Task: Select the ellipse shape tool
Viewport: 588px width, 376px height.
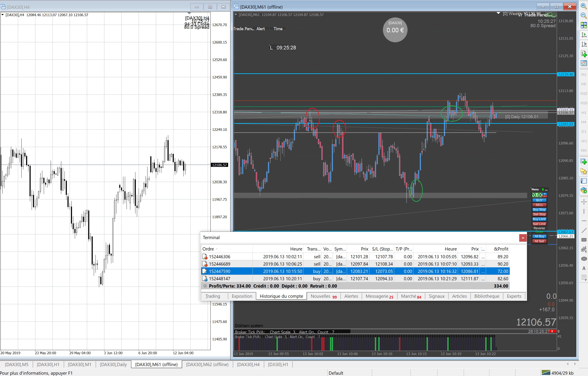Action: coord(584,259)
